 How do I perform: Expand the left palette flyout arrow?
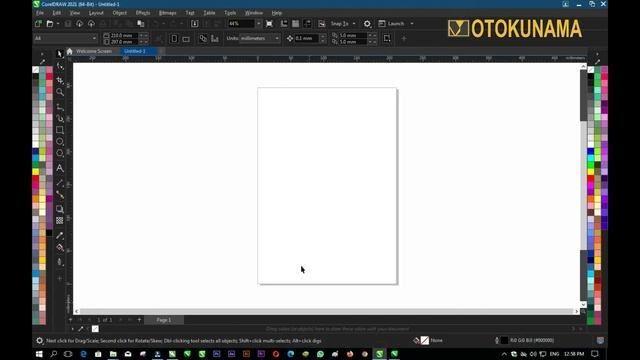[x=42, y=54]
